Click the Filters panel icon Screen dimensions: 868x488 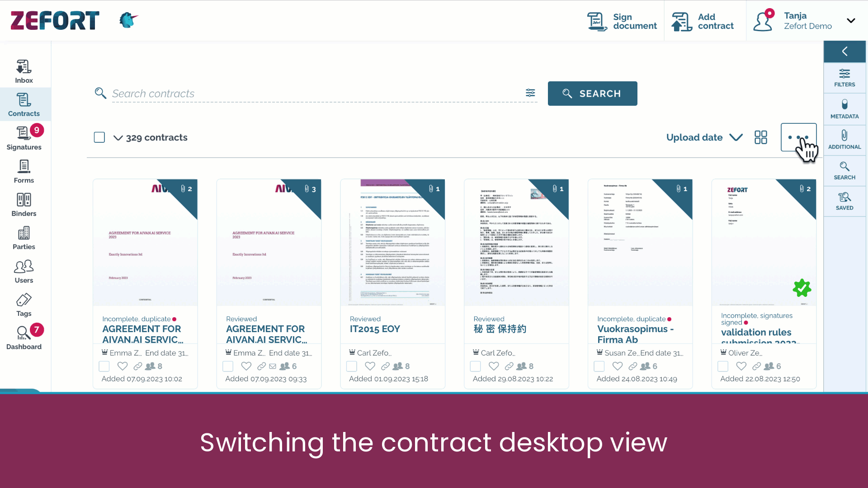(845, 77)
